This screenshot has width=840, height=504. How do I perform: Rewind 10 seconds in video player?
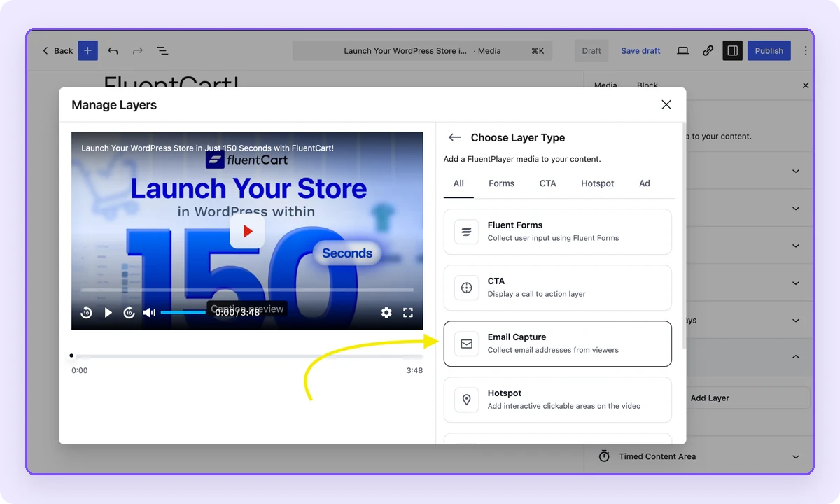coord(87,313)
